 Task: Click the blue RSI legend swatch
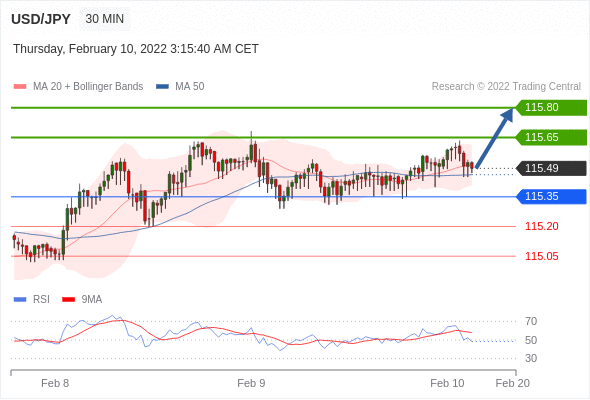[x=20, y=300]
